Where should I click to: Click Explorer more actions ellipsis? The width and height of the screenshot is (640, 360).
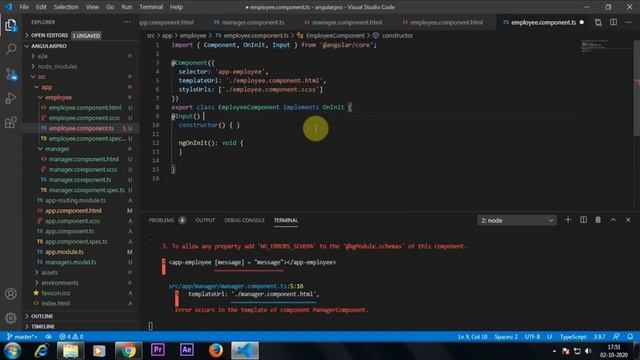click(x=127, y=22)
